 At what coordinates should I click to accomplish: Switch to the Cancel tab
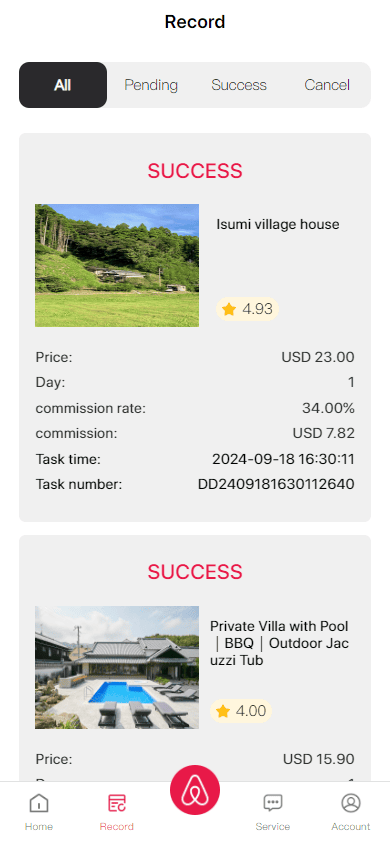point(327,85)
